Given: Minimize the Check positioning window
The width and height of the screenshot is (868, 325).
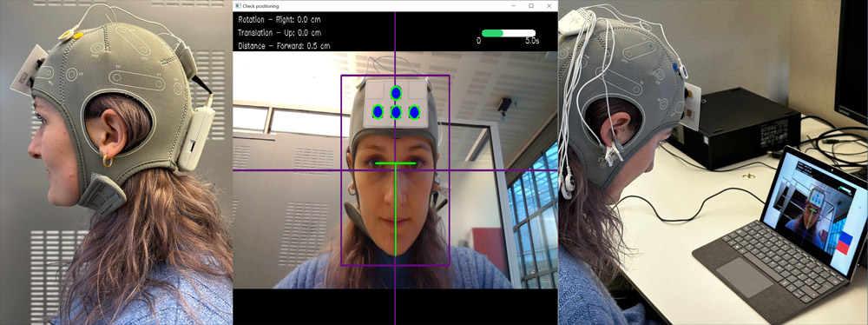Looking at the screenshot, I should click(x=513, y=6).
